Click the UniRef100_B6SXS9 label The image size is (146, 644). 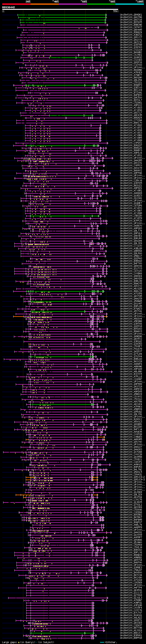(x=131, y=361)
